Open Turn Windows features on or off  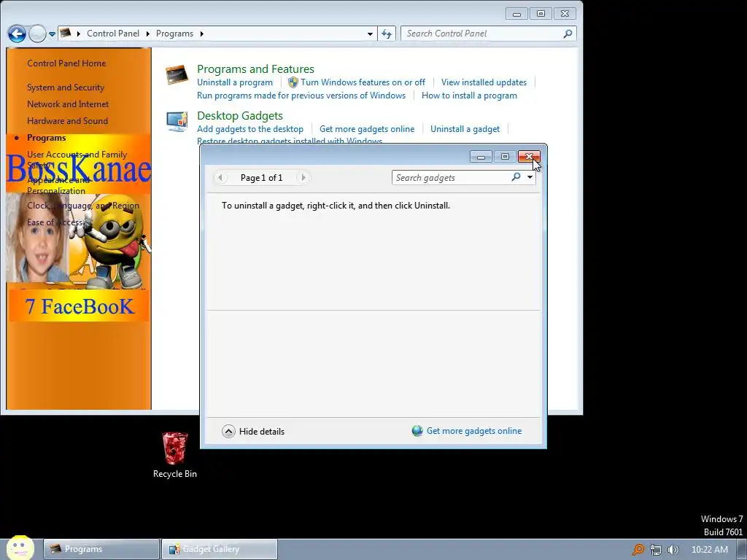point(363,82)
